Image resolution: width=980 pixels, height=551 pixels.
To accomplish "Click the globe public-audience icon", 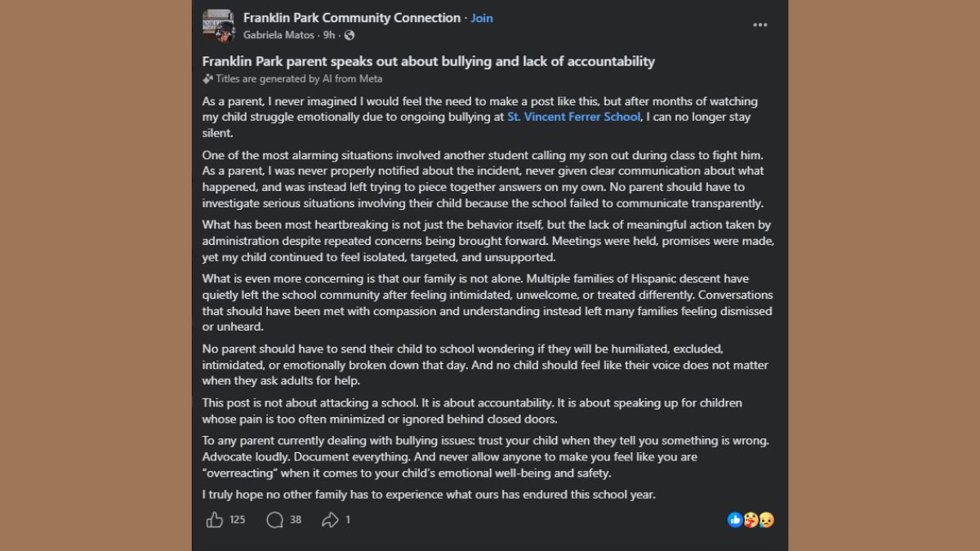I will tap(350, 35).
